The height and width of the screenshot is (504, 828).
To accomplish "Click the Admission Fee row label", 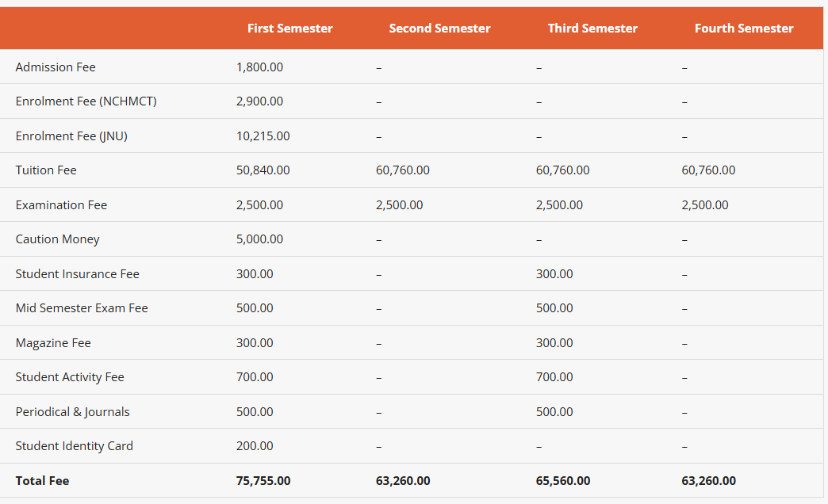I will (56, 67).
